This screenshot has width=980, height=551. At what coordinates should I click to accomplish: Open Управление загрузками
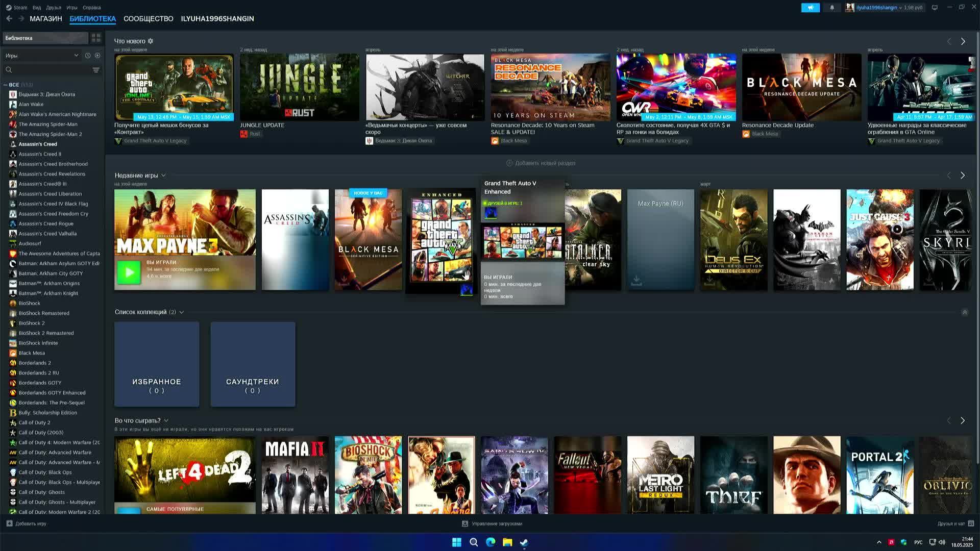click(x=492, y=523)
